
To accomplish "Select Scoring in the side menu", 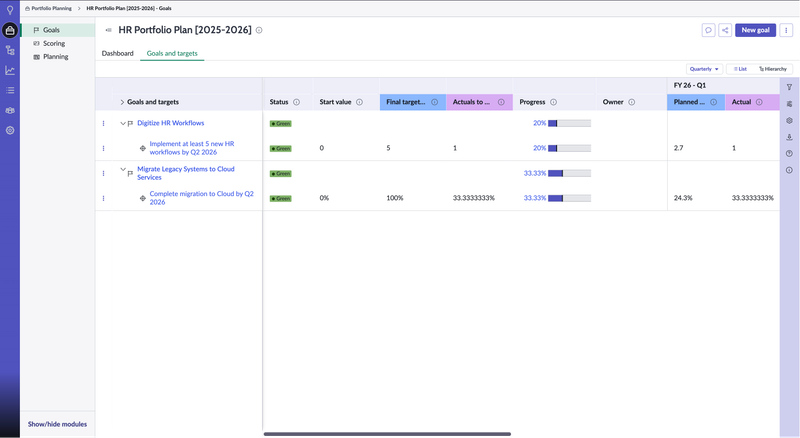I will pos(53,43).
